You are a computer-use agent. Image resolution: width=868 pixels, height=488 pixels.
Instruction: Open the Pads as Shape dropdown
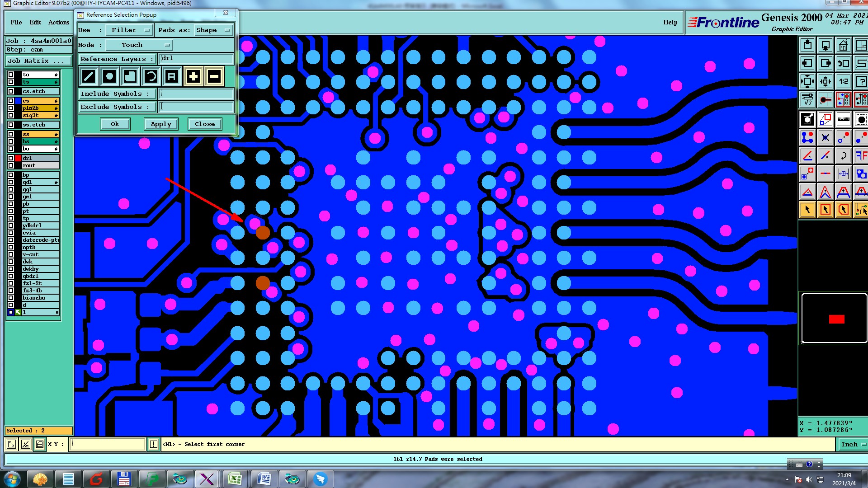[213, 30]
